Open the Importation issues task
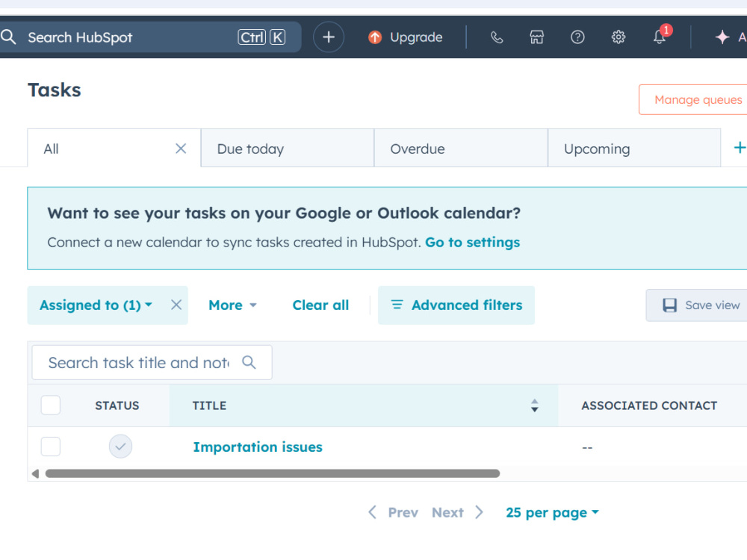 pyautogui.click(x=258, y=447)
